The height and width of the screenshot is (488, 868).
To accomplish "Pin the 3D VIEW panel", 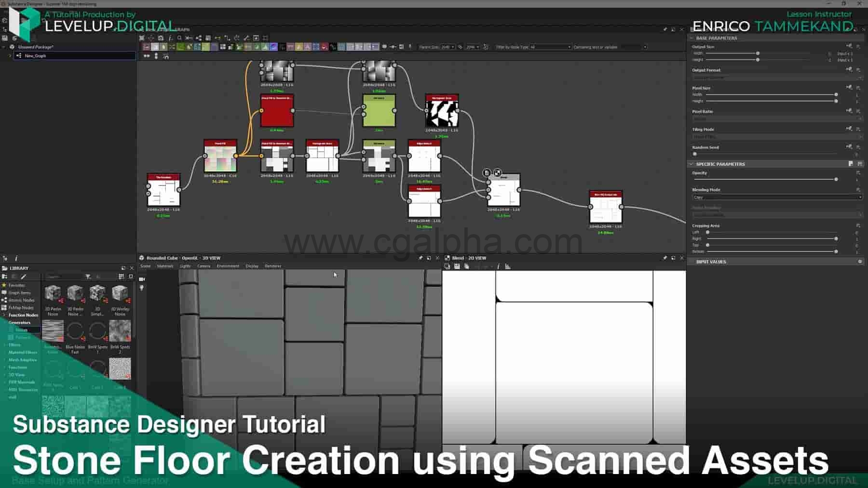I will pyautogui.click(x=420, y=258).
